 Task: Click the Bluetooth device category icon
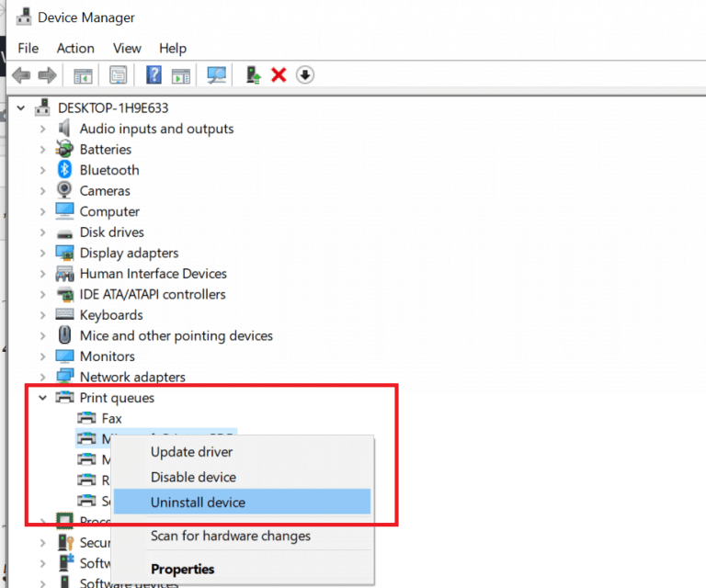click(x=64, y=170)
